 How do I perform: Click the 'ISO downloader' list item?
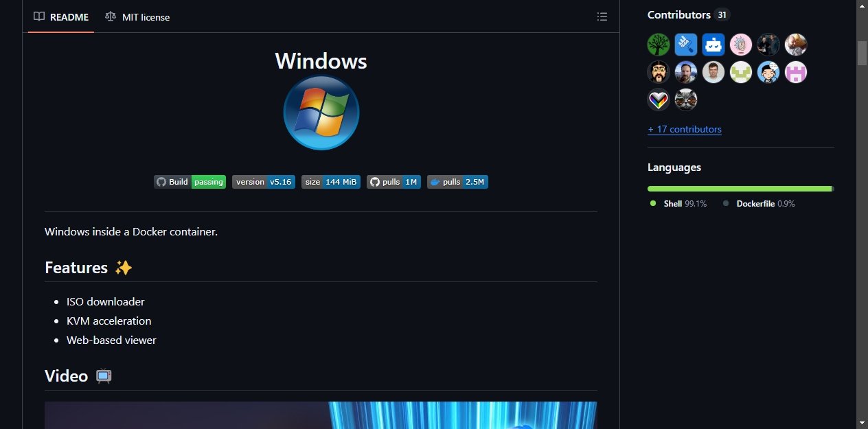pyautogui.click(x=106, y=301)
